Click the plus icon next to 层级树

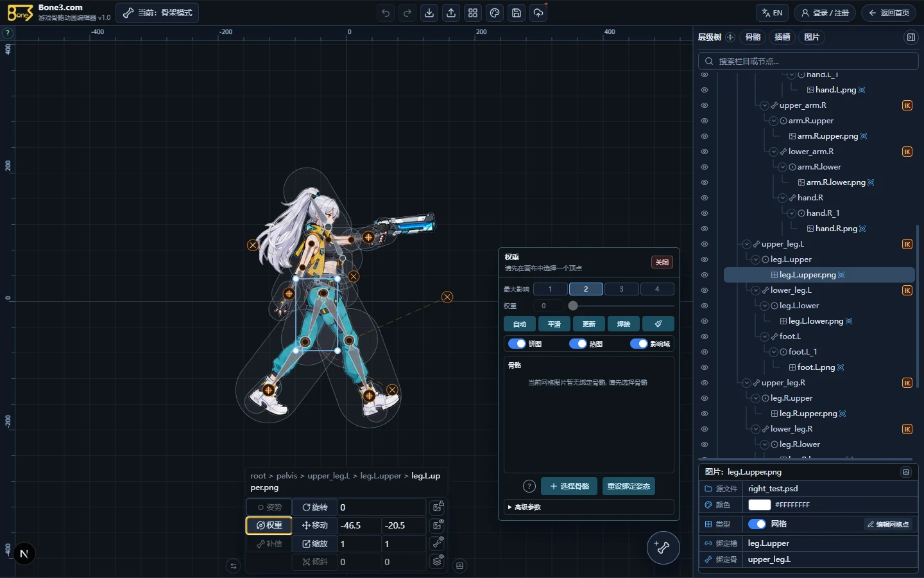[x=730, y=37]
